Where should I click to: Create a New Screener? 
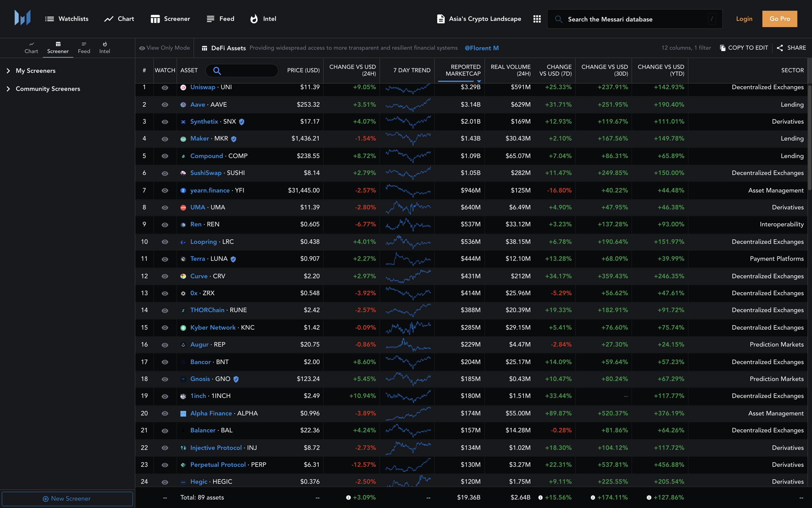pos(67,499)
